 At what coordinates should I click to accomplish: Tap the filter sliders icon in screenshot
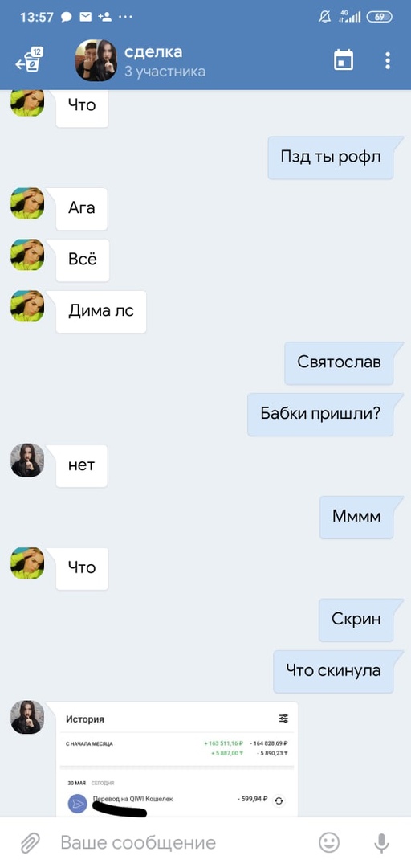click(283, 719)
